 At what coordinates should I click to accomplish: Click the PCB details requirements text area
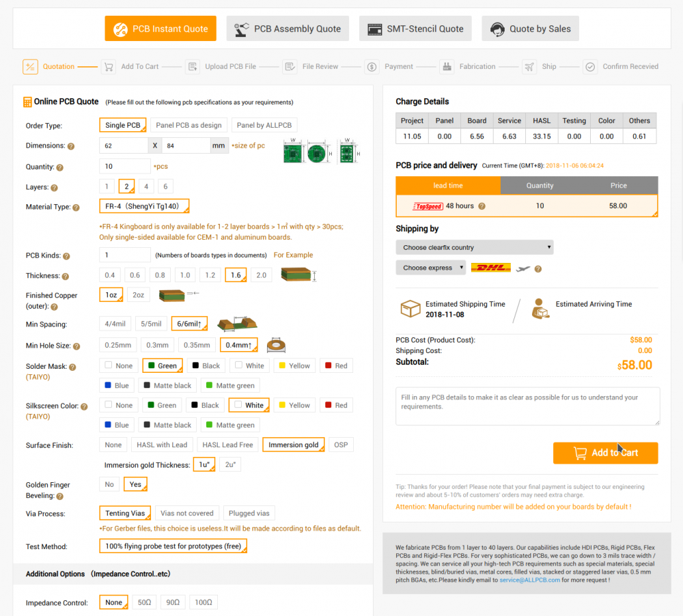(x=527, y=406)
